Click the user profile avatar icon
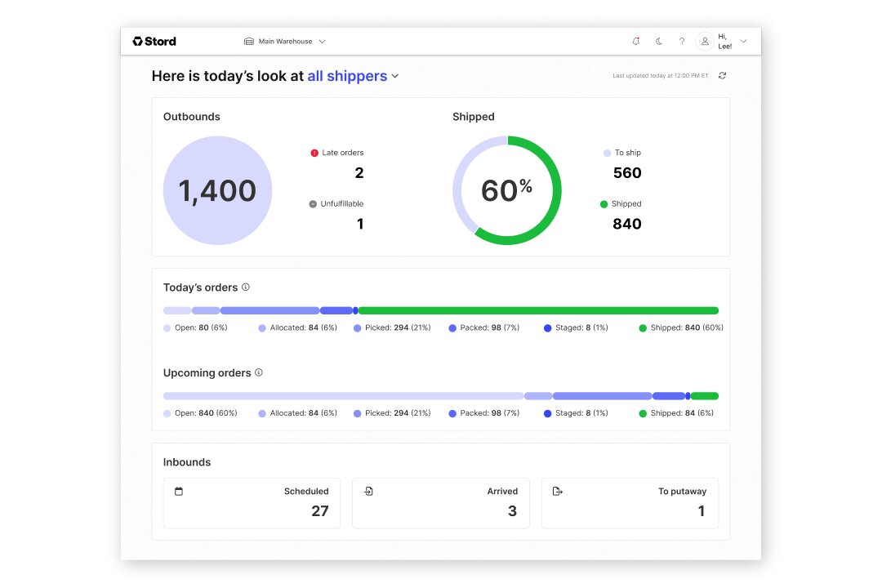Viewport: 882px width, 588px height. [x=705, y=41]
